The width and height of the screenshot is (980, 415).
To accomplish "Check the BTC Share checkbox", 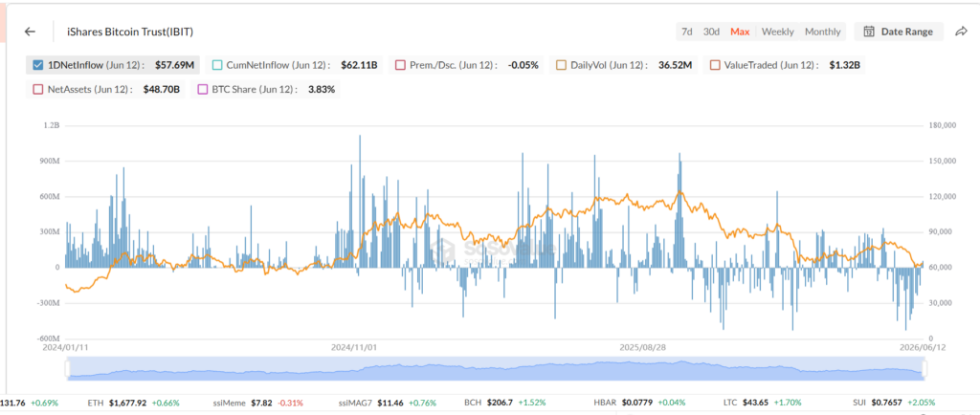I will click(203, 89).
